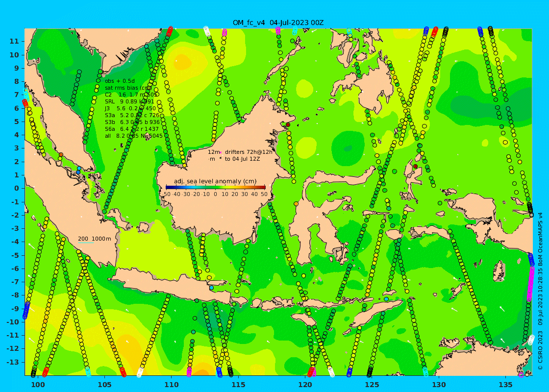Click the latitude axis label '3'
This screenshot has height=392, width=549.
click(x=17, y=148)
